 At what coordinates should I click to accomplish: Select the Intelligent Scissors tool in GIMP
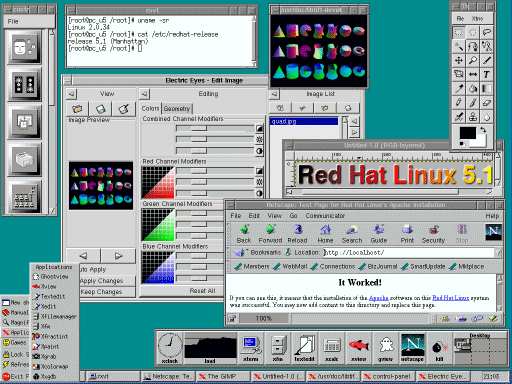[487, 46]
